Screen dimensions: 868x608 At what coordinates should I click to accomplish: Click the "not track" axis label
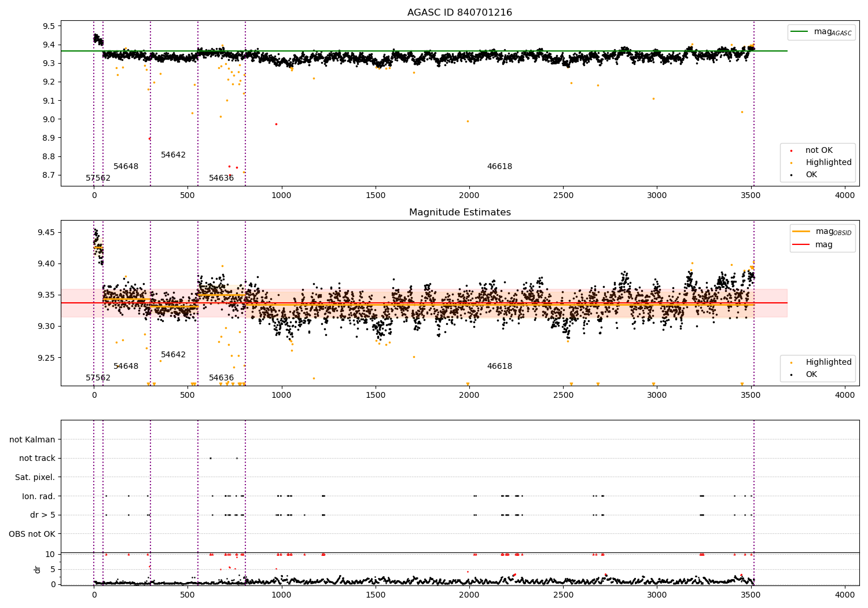point(37,459)
